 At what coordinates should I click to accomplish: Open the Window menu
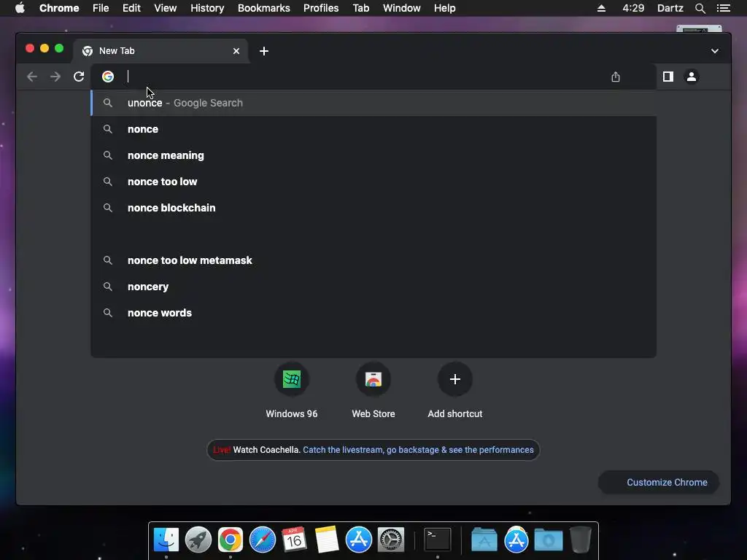coord(402,8)
